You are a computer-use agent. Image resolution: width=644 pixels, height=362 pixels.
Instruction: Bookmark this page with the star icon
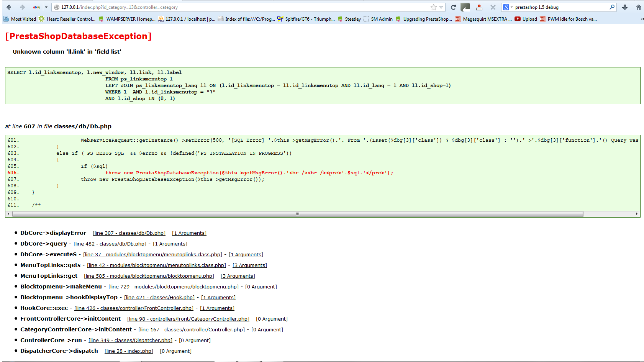pyautogui.click(x=434, y=7)
